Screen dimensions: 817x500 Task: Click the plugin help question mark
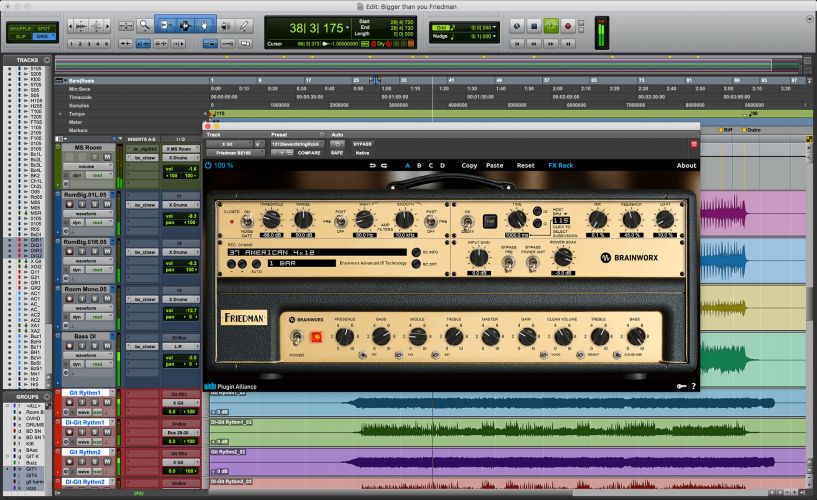[694, 386]
